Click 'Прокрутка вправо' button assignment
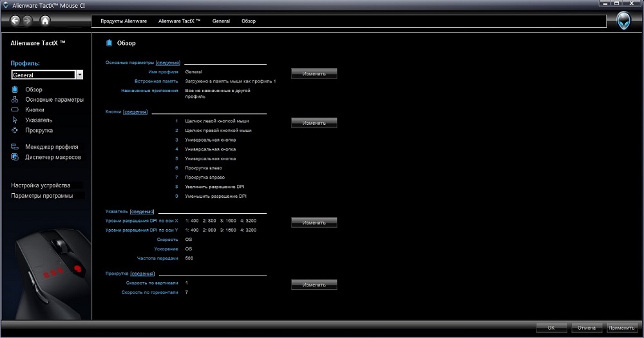This screenshot has height=338, width=644. (205, 178)
